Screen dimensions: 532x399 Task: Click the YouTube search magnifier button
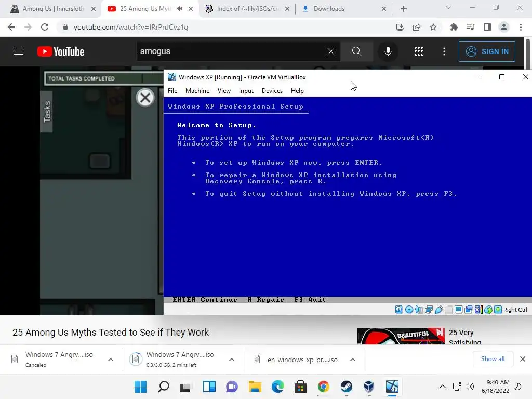click(x=356, y=51)
